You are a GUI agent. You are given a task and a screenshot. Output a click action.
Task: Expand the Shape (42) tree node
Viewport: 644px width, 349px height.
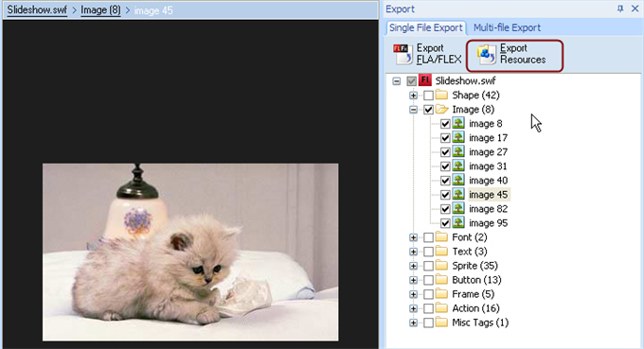413,96
